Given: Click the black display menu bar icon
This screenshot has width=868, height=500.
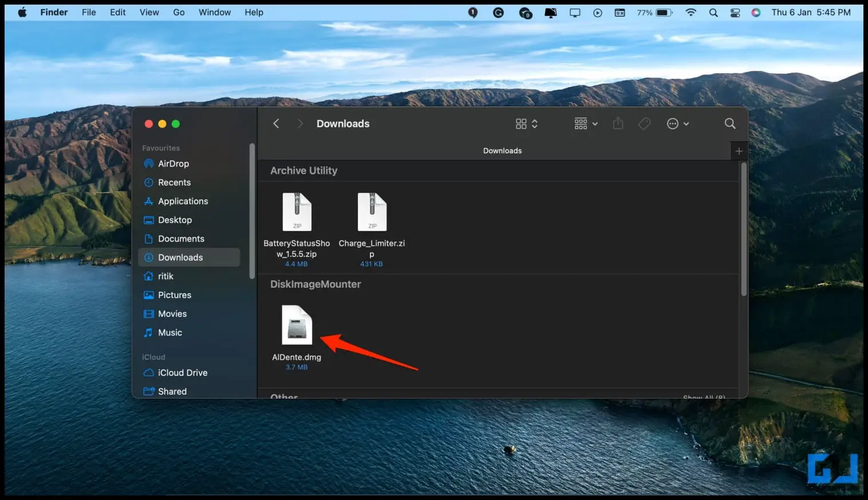Looking at the screenshot, I should coord(551,13).
